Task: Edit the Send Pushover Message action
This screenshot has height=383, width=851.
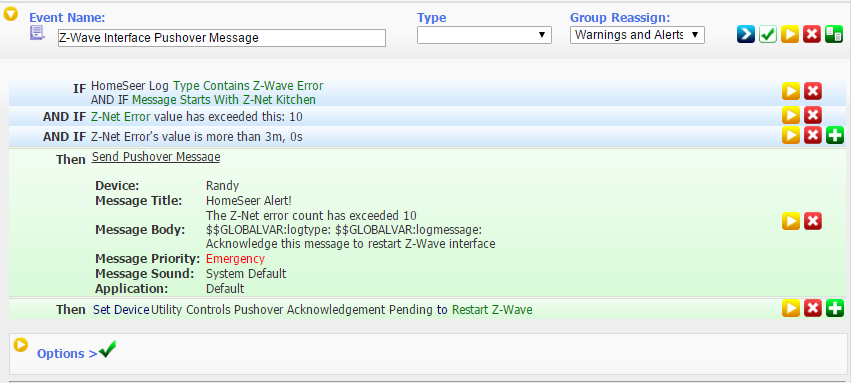Action: pyautogui.click(x=791, y=221)
